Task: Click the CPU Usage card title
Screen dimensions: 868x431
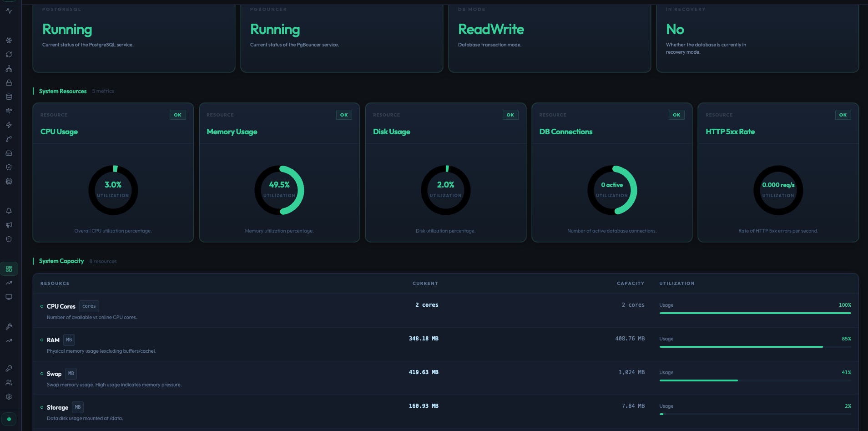Action: (x=59, y=132)
